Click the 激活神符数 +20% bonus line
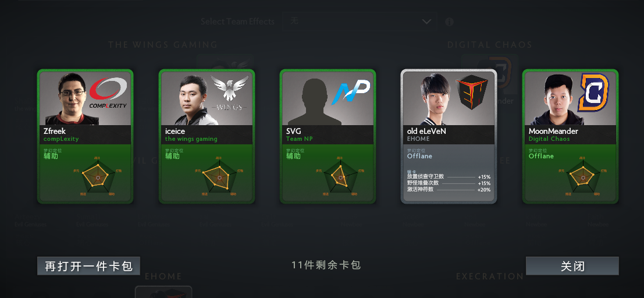 (x=449, y=190)
